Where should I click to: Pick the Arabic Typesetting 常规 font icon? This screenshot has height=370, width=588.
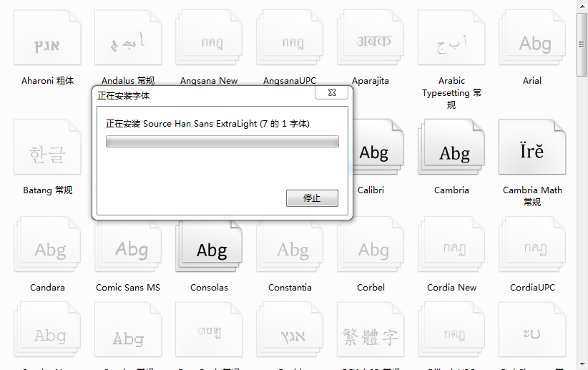coord(451,37)
